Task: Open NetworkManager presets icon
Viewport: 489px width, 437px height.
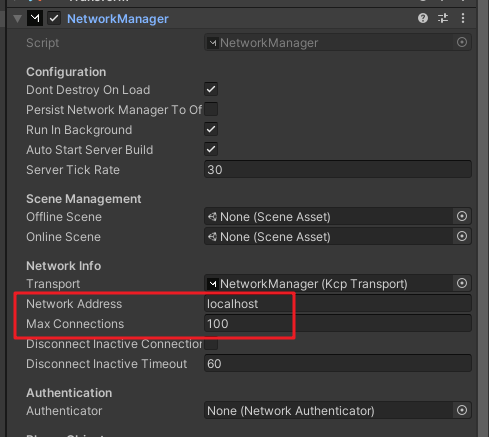Action: click(443, 18)
